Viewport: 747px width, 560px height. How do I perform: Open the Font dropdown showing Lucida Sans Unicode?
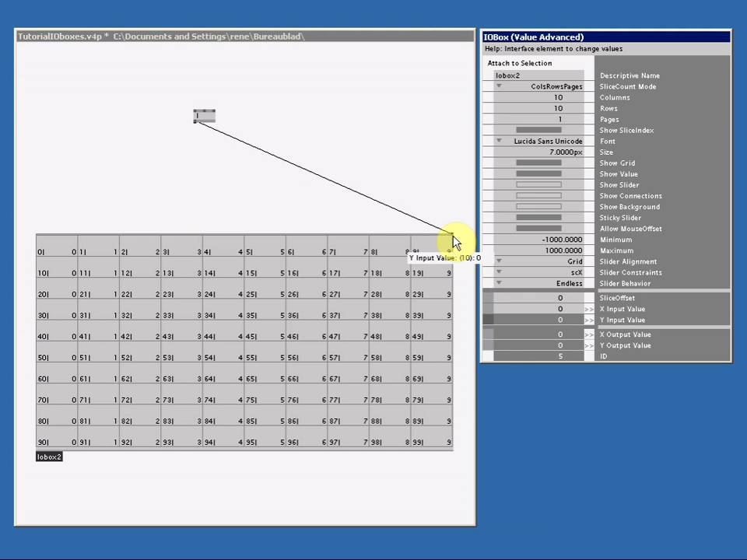[538, 141]
